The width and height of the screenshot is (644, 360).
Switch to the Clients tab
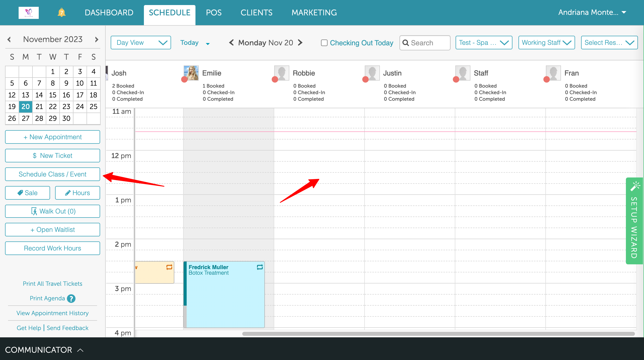256,13
